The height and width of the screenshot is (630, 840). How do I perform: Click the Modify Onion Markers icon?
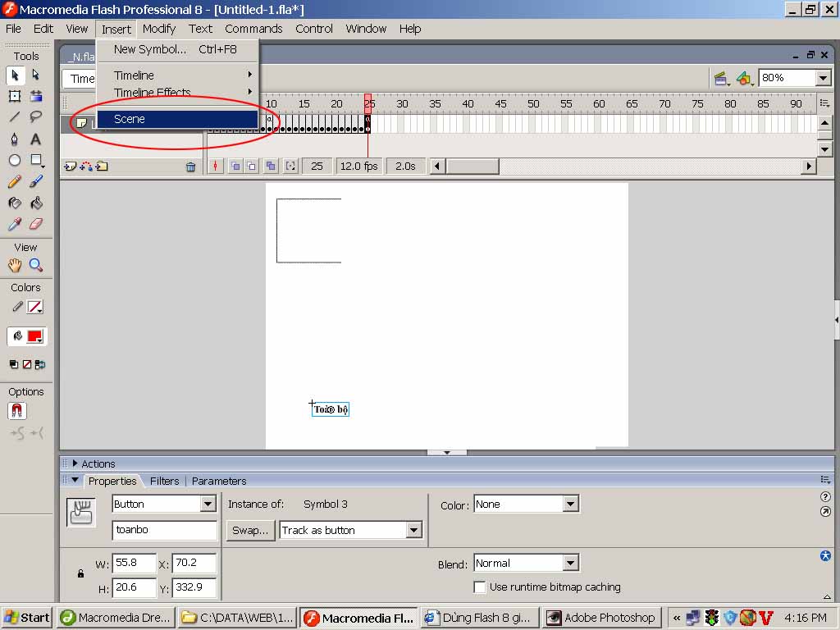[290, 166]
